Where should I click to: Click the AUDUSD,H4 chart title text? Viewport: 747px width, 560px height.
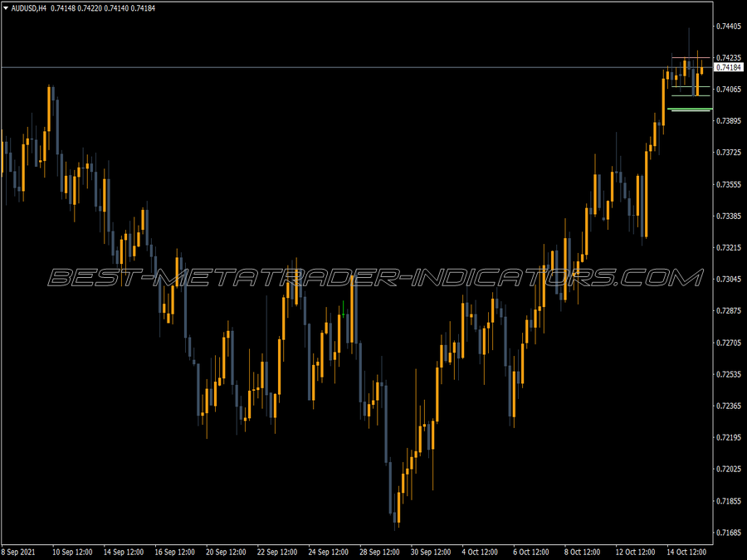click(x=28, y=8)
